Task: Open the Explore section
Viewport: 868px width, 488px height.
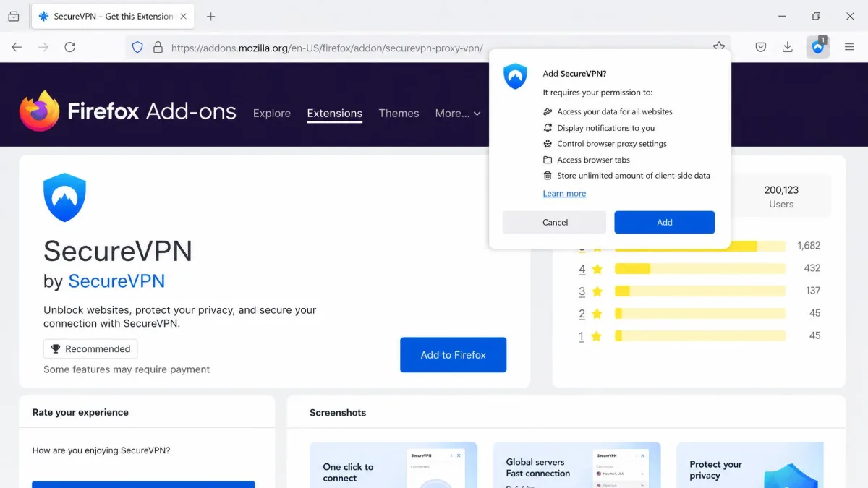Action: point(272,113)
